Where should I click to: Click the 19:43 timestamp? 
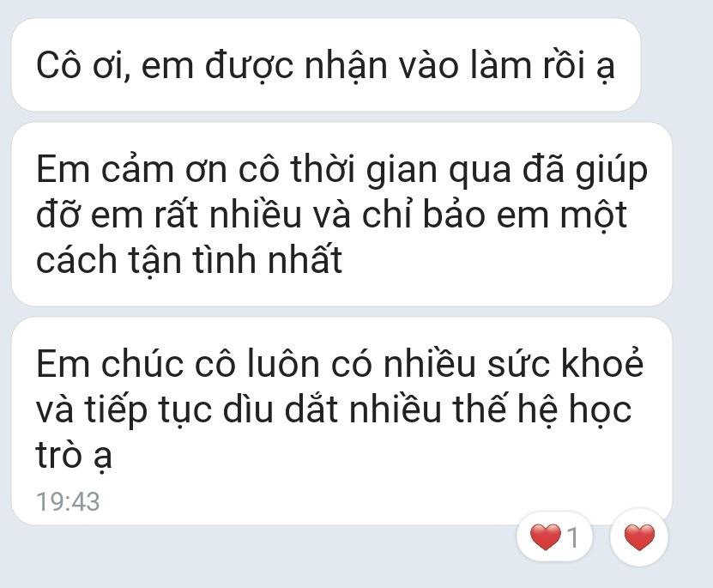[68, 501]
